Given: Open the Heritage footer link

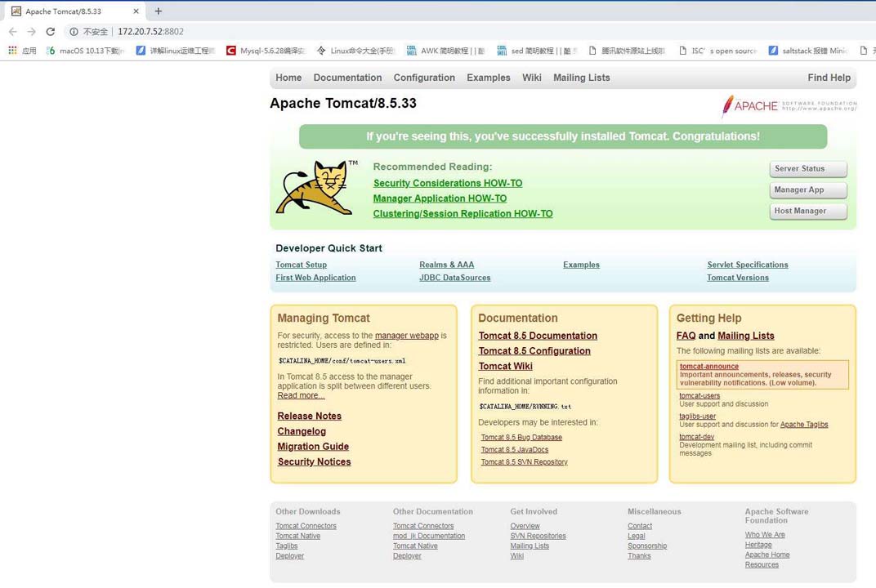Looking at the screenshot, I should click(758, 545).
